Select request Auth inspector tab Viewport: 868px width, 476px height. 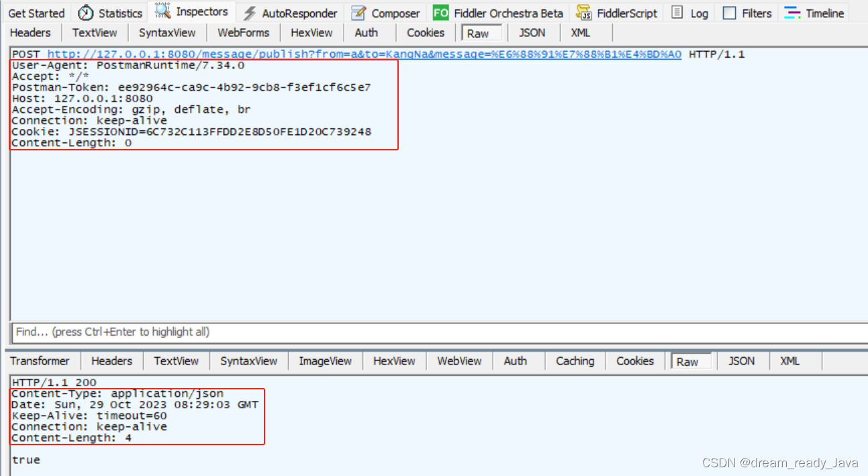click(366, 32)
